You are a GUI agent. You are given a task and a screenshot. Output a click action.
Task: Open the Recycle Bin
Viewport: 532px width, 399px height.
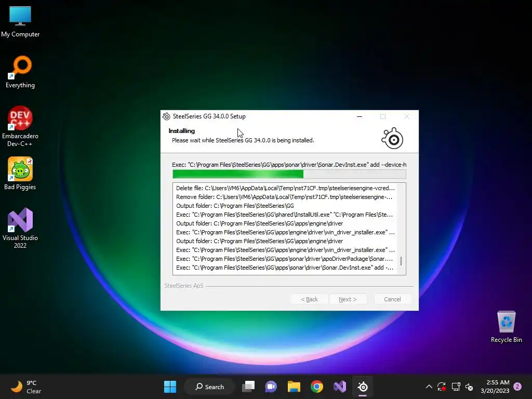506,327
